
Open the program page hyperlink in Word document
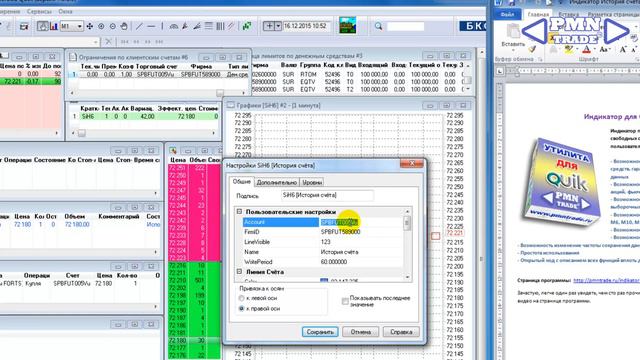pyautogui.click(x=607, y=280)
